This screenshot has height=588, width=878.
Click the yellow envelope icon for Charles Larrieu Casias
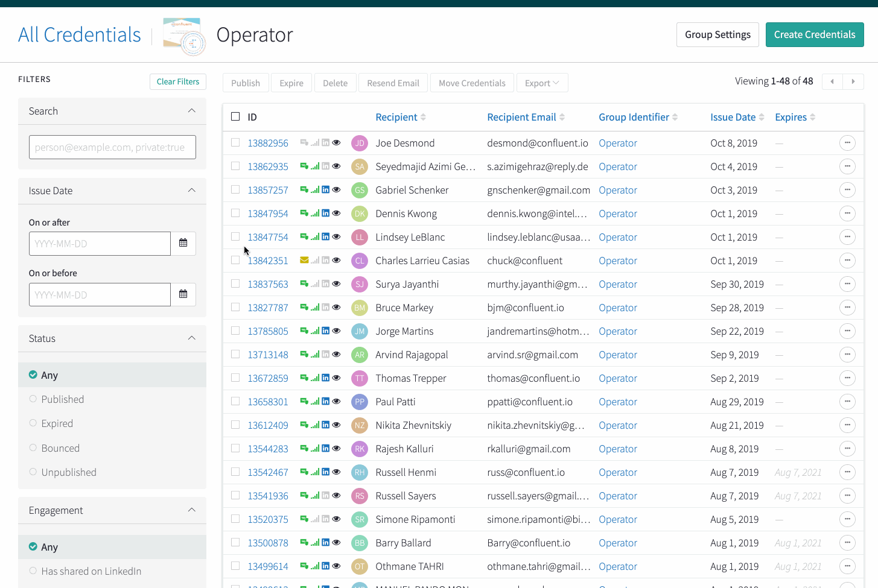click(304, 261)
